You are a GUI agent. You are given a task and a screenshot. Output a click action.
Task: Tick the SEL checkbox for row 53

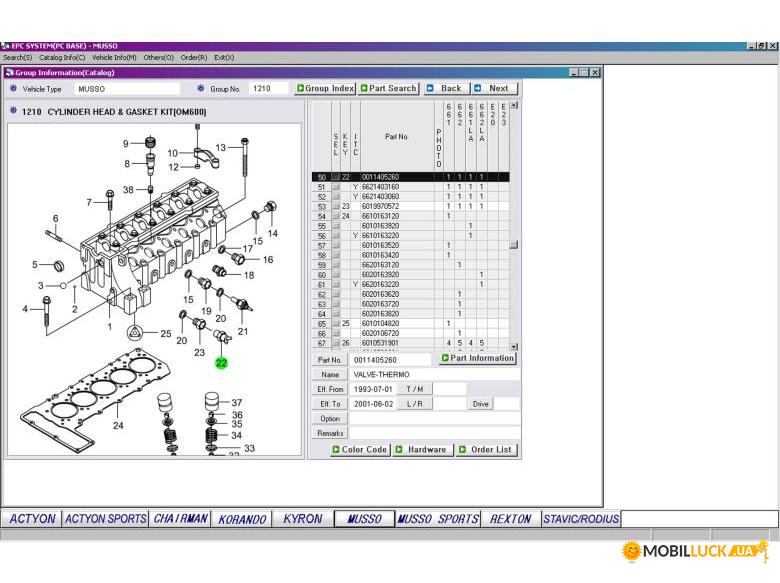coord(336,206)
